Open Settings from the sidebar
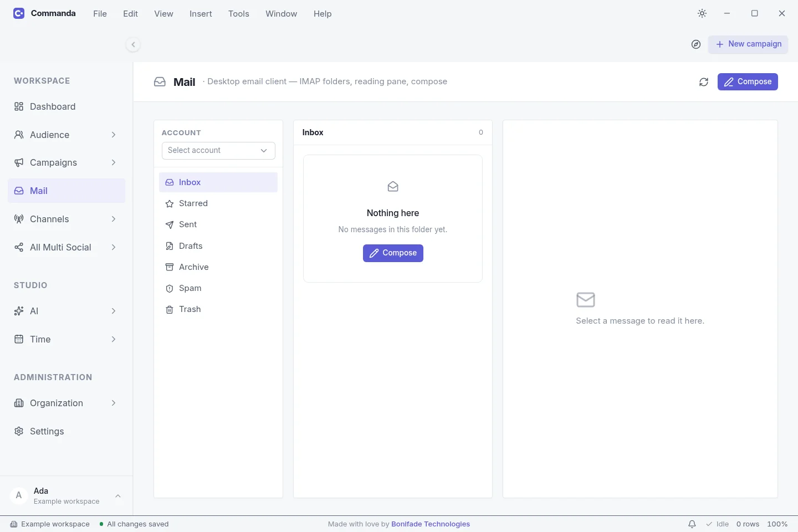 coord(66,431)
